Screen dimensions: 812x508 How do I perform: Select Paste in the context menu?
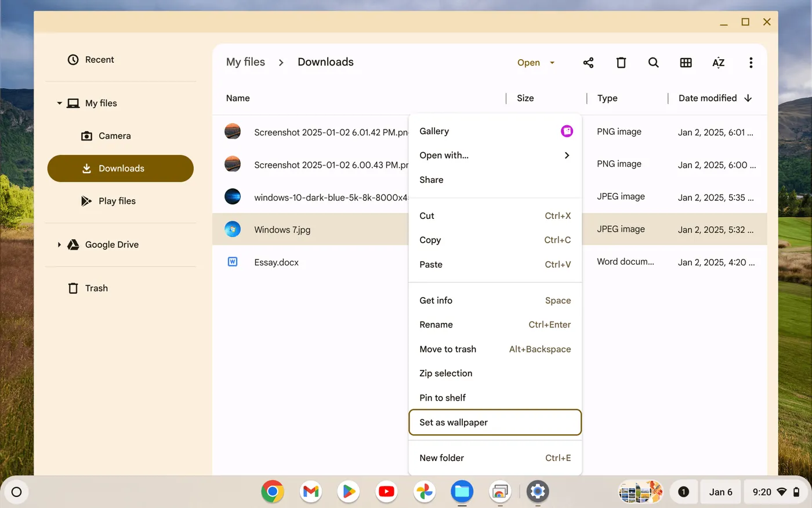[495, 265]
